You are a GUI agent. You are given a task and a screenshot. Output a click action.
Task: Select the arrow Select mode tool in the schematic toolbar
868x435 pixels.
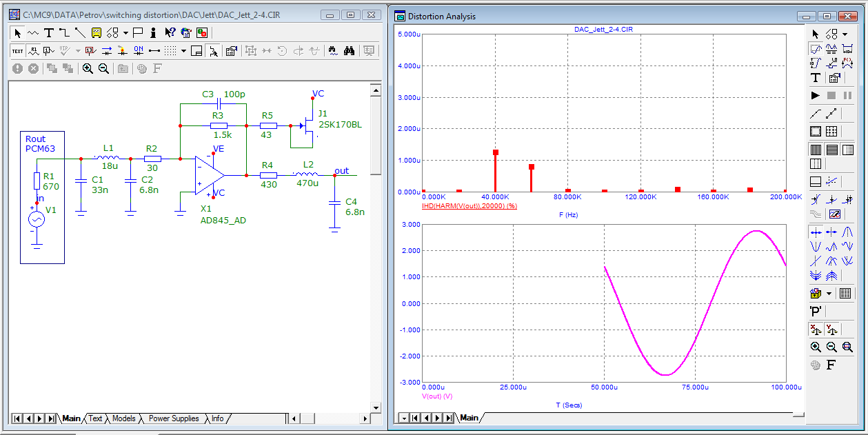[x=18, y=32]
